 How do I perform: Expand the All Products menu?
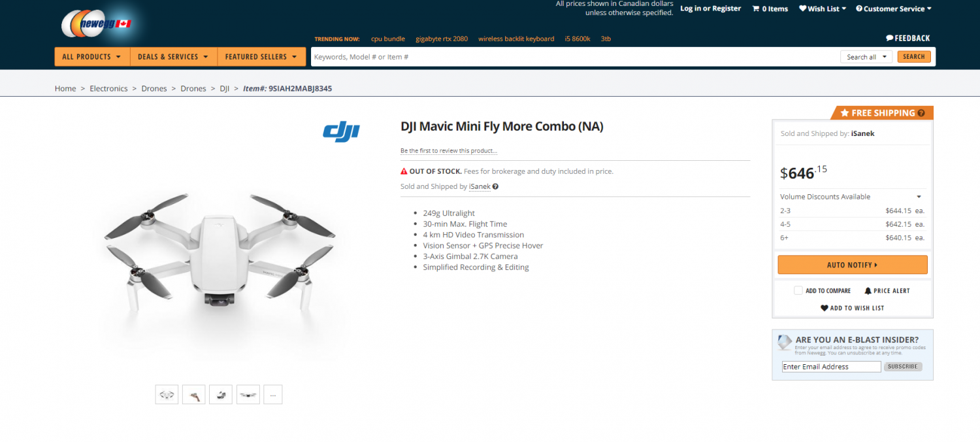pos(92,57)
